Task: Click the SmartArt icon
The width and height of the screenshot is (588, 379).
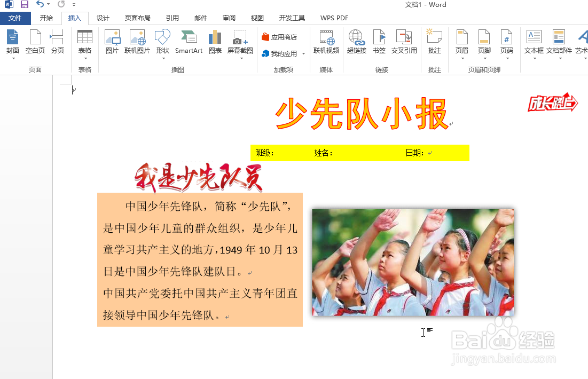Action: coord(189,37)
